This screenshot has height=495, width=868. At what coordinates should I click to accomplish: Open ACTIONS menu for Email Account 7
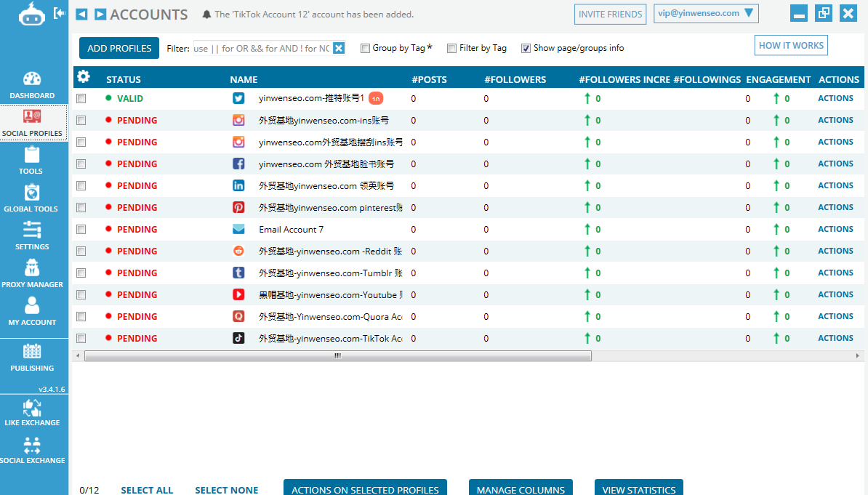[835, 229]
